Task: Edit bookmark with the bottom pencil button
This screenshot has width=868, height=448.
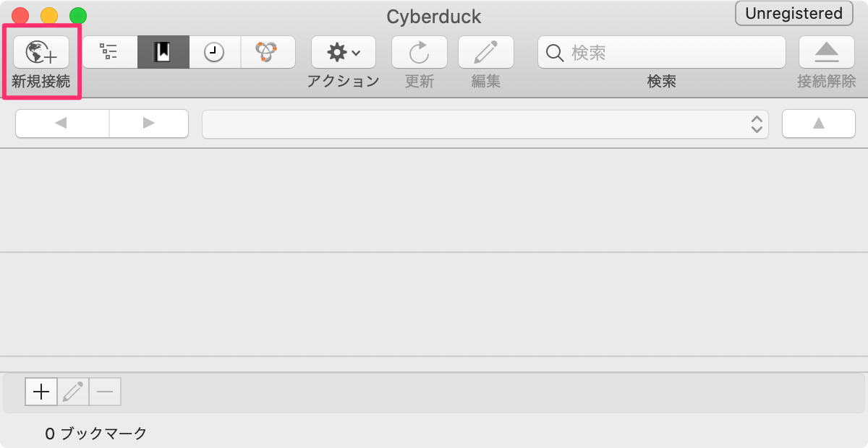Action: click(x=73, y=392)
